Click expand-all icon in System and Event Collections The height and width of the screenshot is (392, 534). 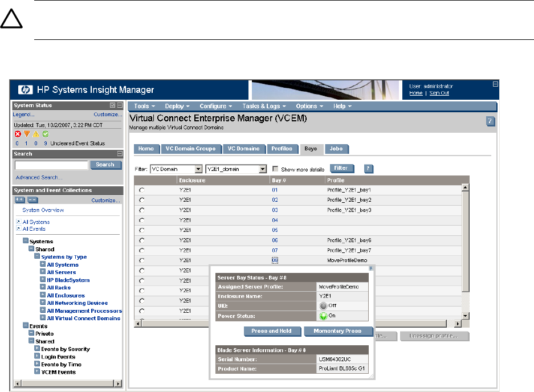point(19,200)
